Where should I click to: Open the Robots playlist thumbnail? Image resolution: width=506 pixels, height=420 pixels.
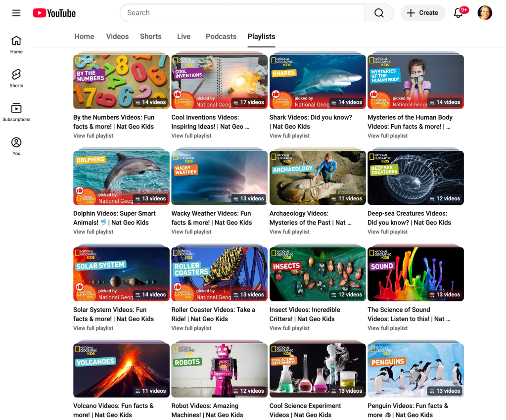219,370
